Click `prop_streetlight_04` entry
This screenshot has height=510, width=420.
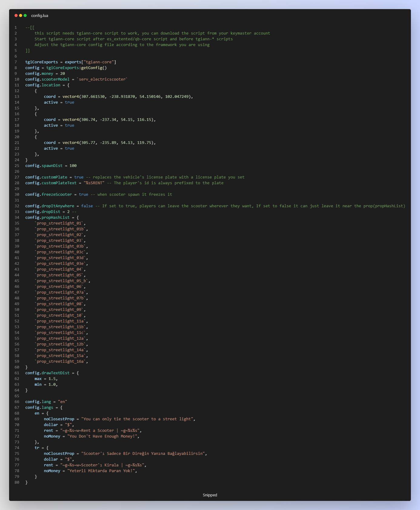pos(60,269)
